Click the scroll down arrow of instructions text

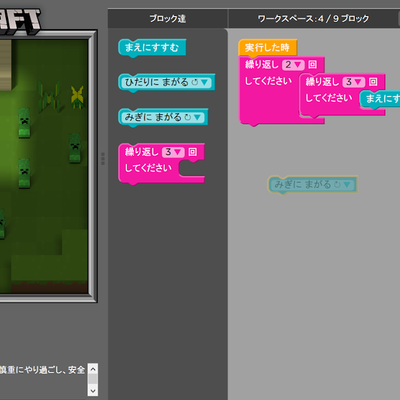point(93,390)
